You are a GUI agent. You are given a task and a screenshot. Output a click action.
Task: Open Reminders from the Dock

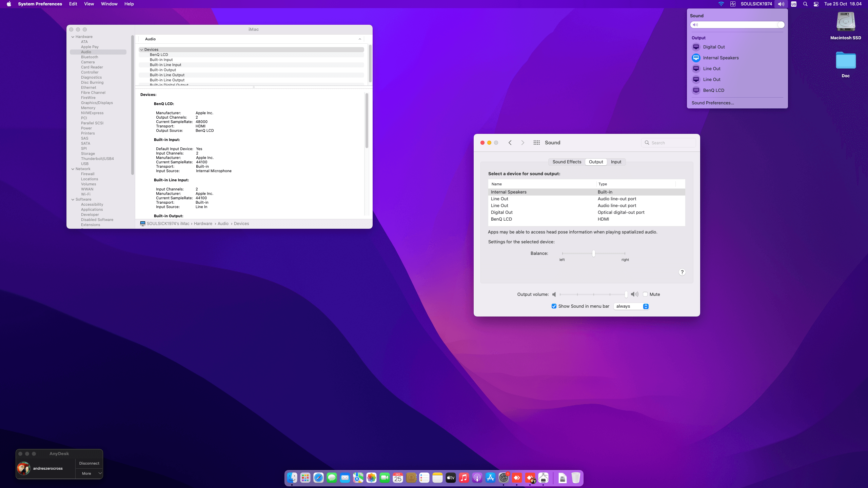pyautogui.click(x=424, y=478)
